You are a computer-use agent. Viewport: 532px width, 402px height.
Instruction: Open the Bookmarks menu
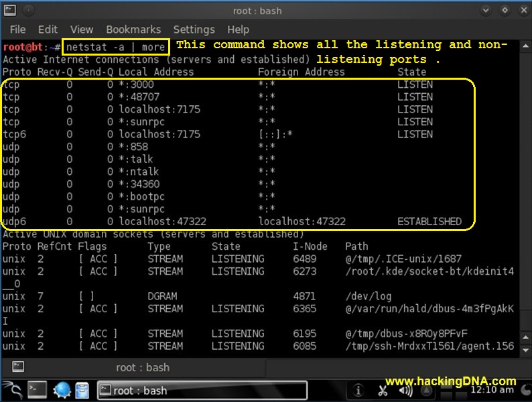133,29
